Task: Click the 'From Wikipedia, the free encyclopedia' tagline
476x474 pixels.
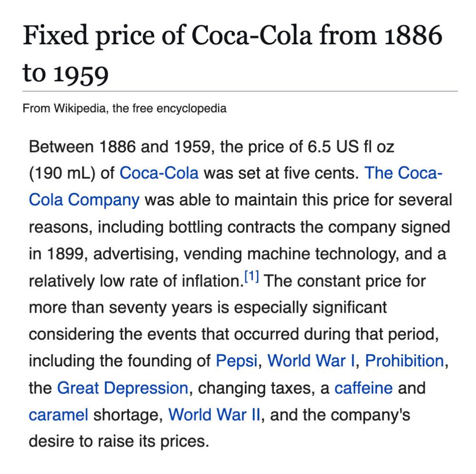Action: [x=124, y=109]
